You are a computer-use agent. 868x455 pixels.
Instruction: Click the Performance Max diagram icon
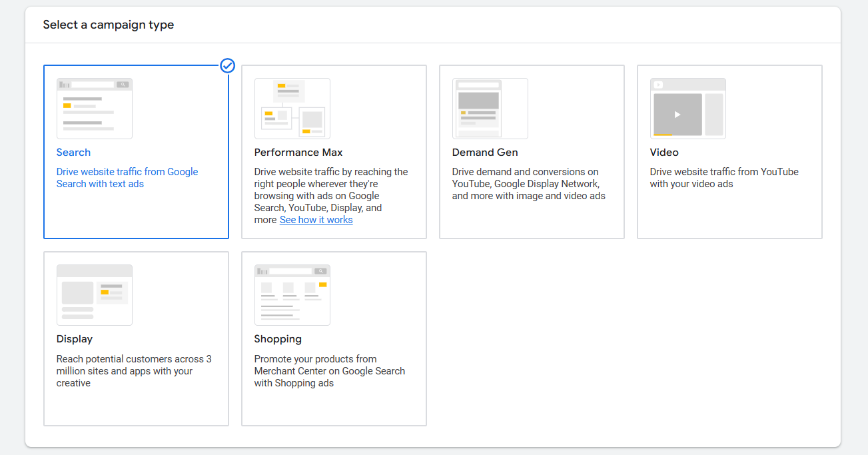pyautogui.click(x=292, y=109)
